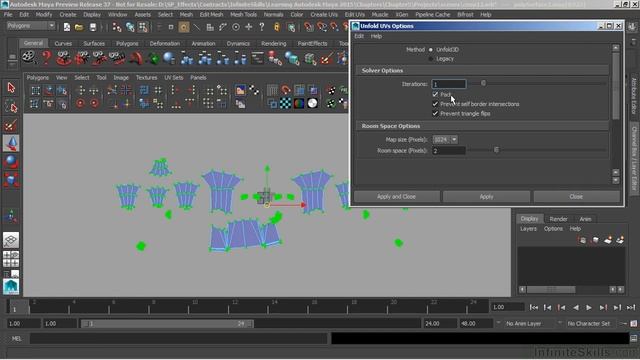640x360 pixels.
Task: Select the Unfold3D method radio button
Action: pyautogui.click(x=431, y=50)
